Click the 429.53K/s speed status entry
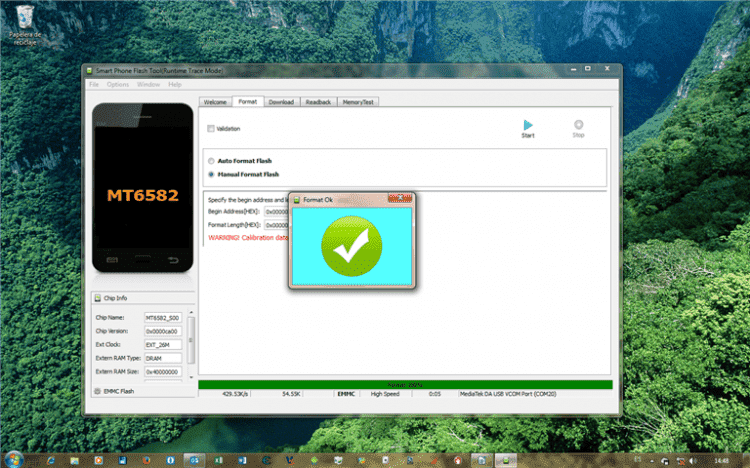Image resolution: width=750 pixels, height=468 pixels. click(x=235, y=394)
